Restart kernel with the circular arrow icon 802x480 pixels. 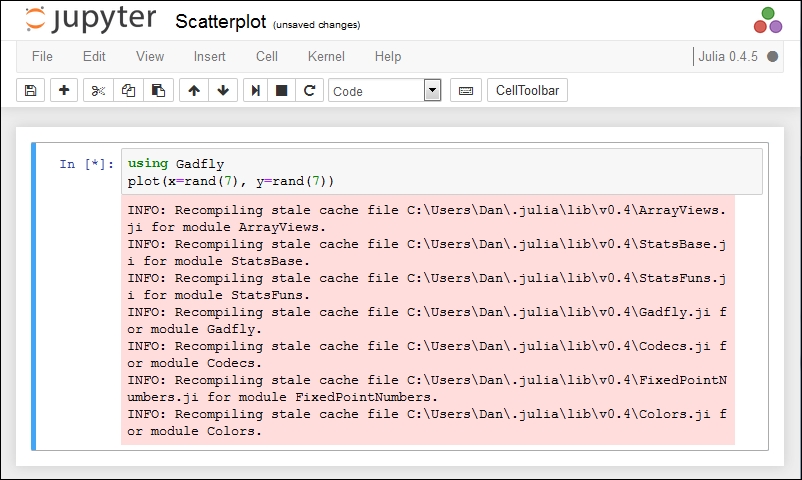309,91
